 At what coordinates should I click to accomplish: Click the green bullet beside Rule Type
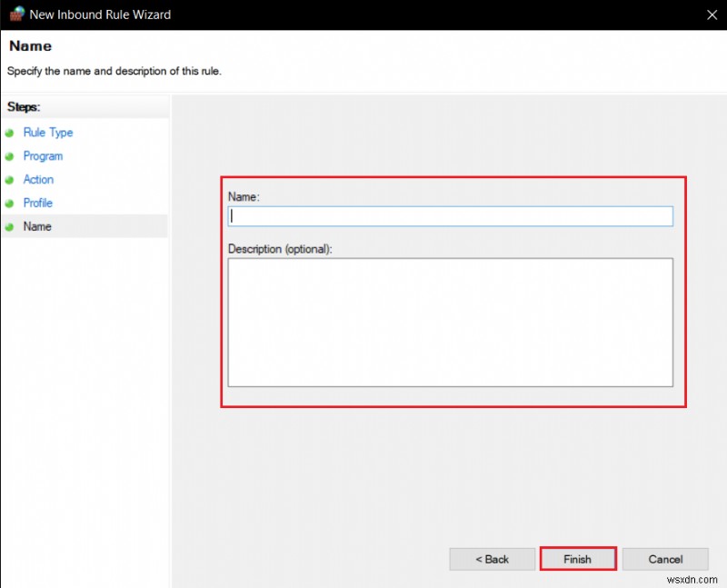tap(10, 133)
